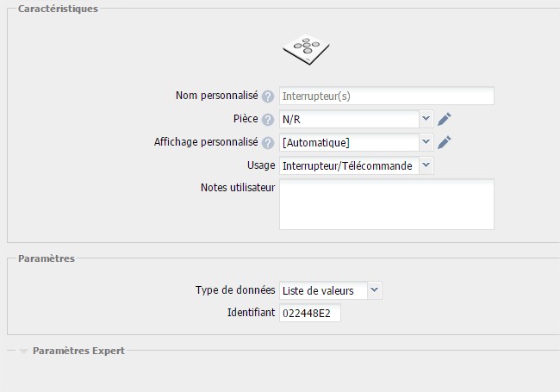Select the Identifiant field containing 022448E2
This screenshot has height=392, width=560.
tap(310, 314)
